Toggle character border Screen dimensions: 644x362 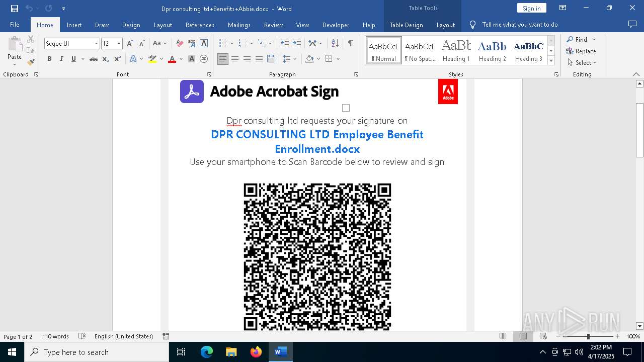(x=204, y=44)
